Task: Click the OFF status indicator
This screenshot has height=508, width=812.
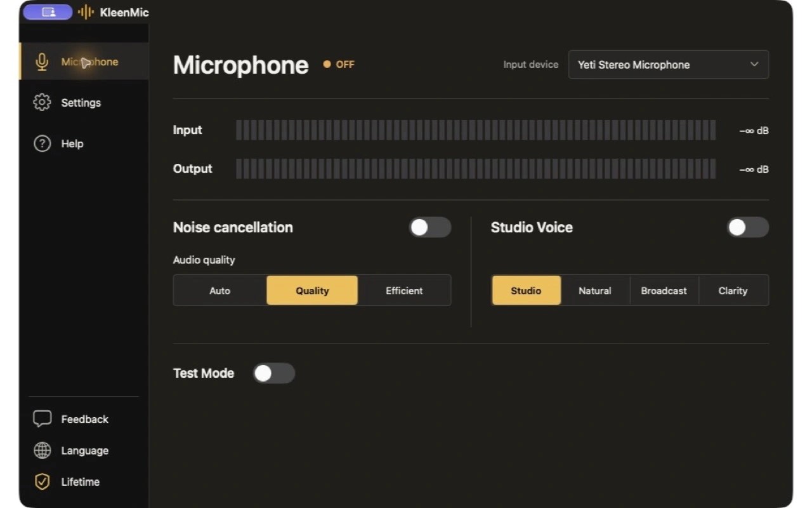Action: [x=339, y=64]
